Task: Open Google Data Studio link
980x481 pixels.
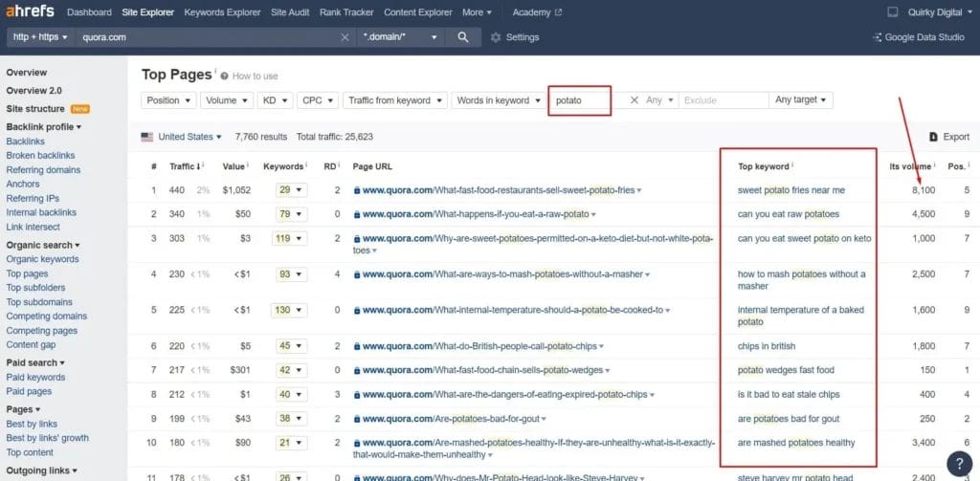Action: [x=919, y=37]
